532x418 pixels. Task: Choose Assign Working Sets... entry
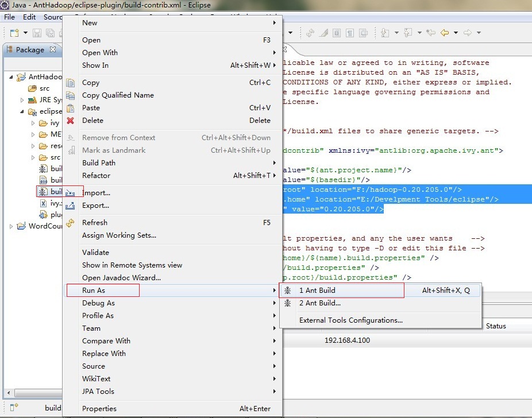173,235
